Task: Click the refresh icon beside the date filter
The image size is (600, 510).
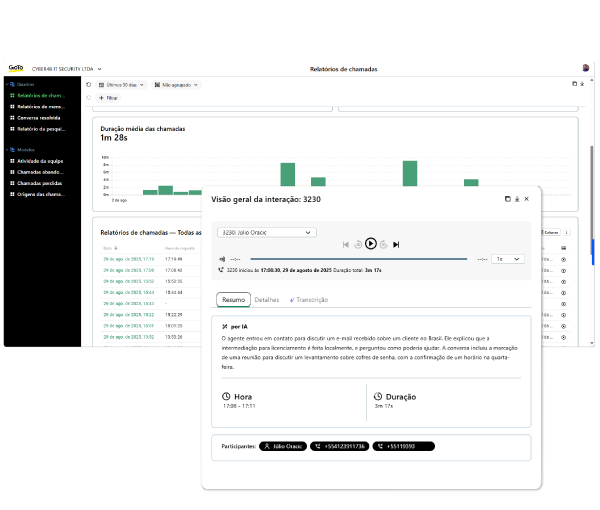Action: (89, 85)
